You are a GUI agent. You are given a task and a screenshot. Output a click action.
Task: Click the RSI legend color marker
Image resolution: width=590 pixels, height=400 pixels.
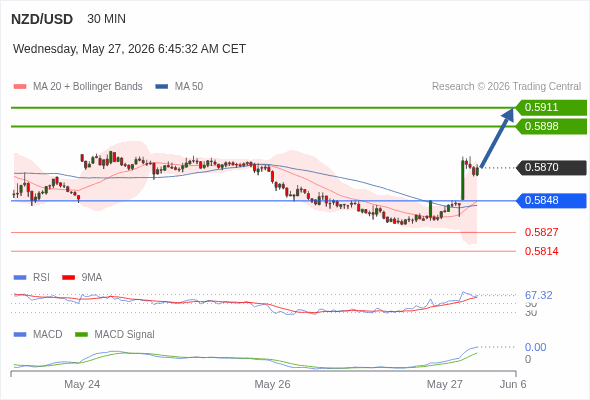[20, 278]
